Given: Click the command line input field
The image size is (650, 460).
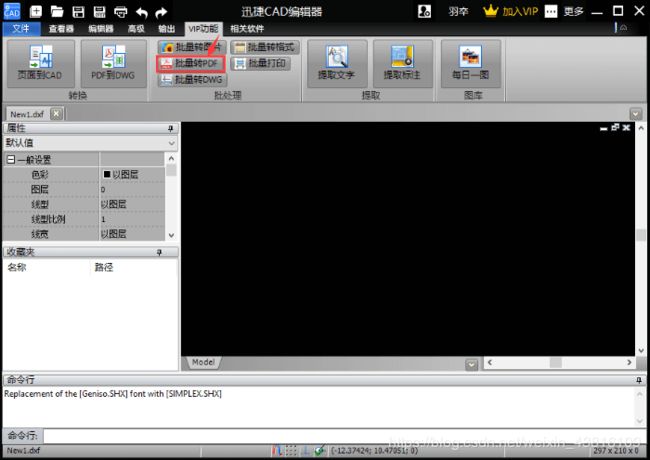Looking at the screenshot, I should (344, 436).
